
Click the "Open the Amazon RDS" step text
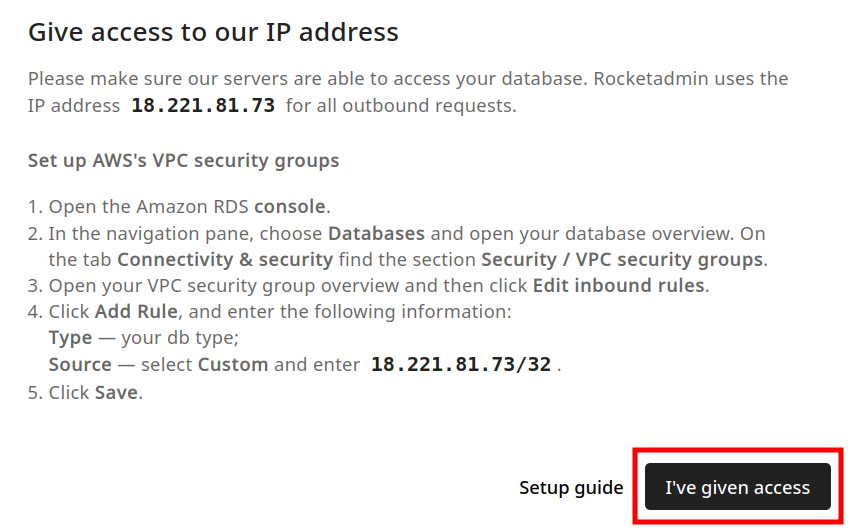click(149, 207)
